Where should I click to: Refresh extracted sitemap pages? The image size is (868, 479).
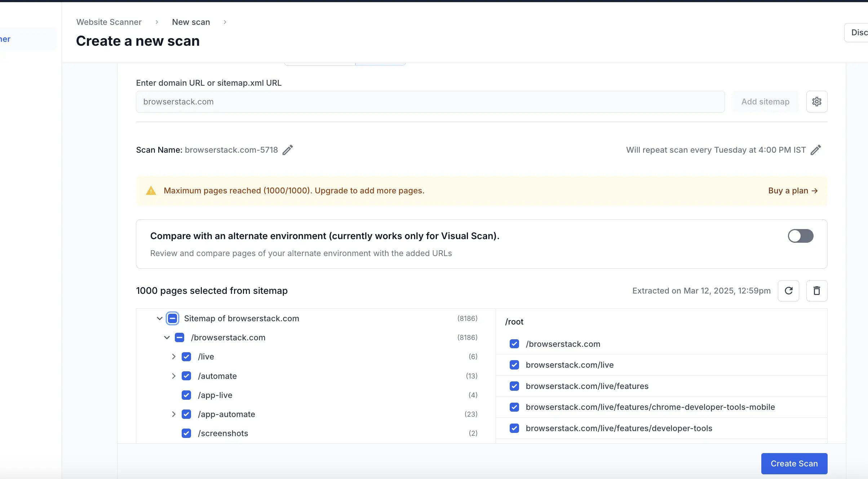788,291
